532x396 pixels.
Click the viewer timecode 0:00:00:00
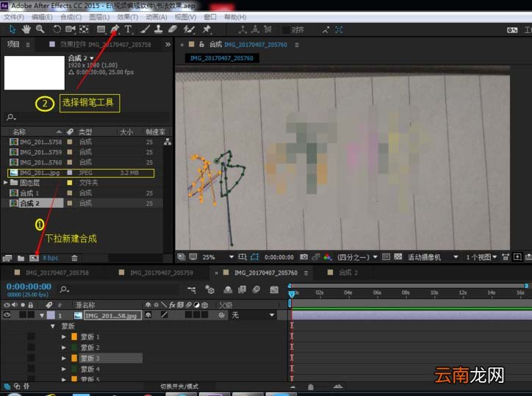279,257
